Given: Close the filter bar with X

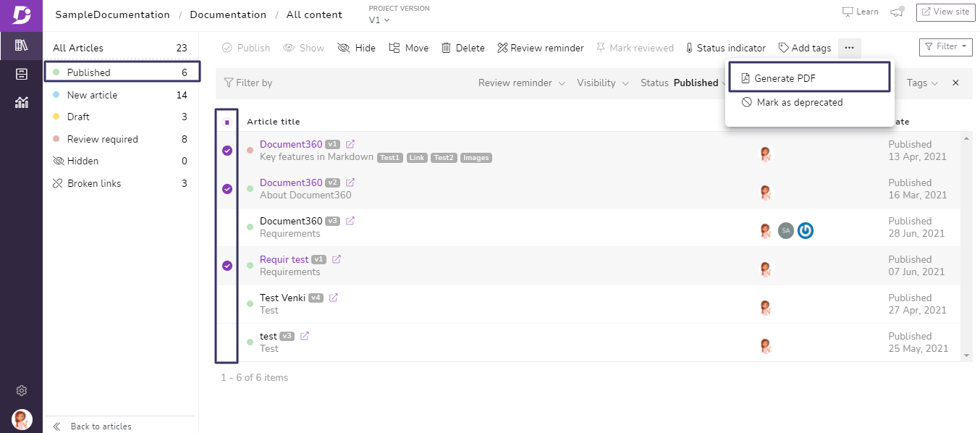Looking at the screenshot, I should pyautogui.click(x=955, y=83).
